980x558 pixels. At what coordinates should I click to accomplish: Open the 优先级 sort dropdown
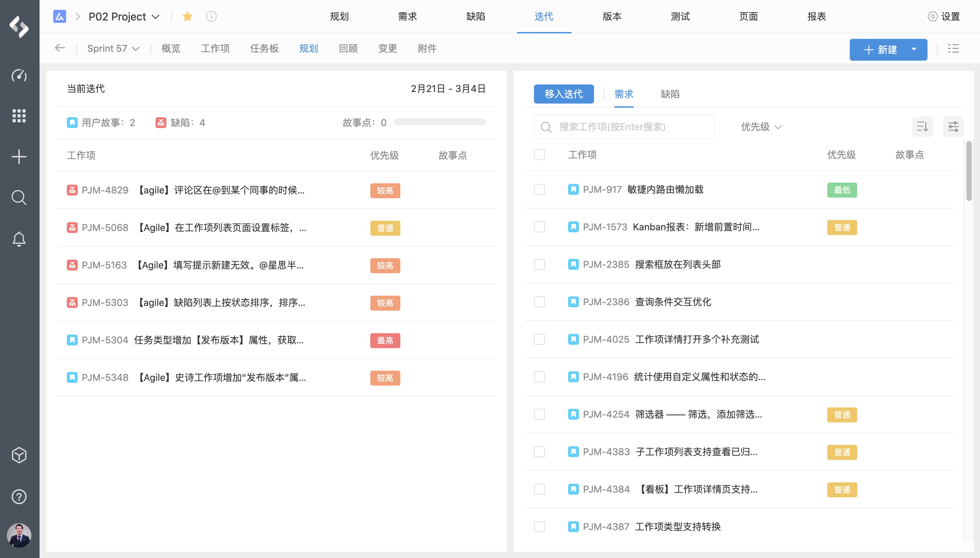(x=761, y=127)
